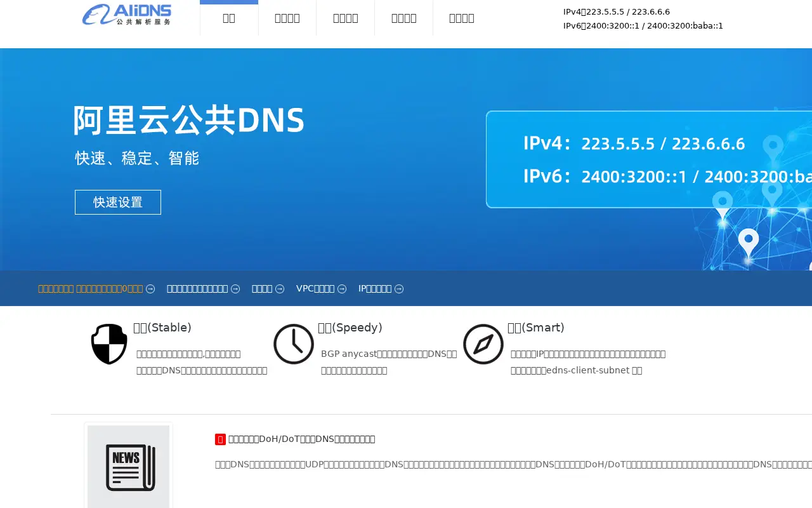Click the compass icon for Smart
Viewport: 812px width, 508px height.
click(483, 344)
